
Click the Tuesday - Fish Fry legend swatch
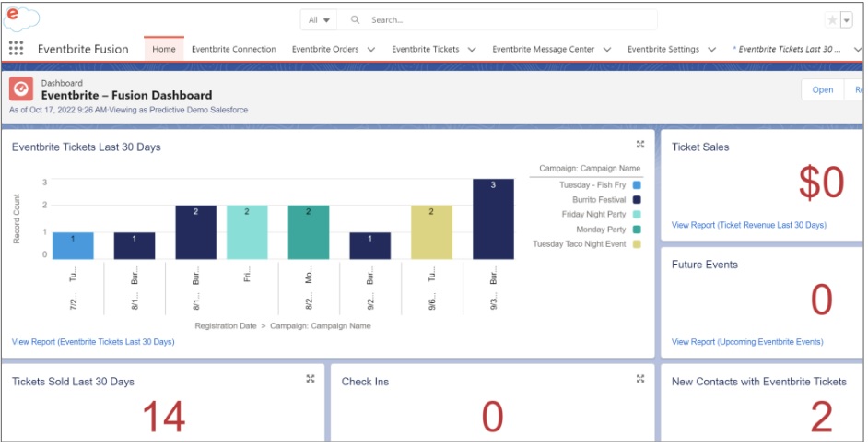pos(637,185)
